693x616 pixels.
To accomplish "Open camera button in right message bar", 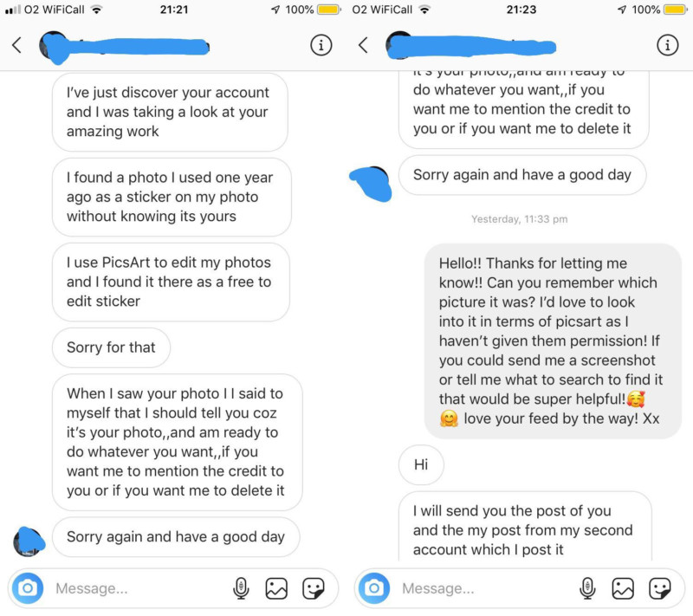I will (x=374, y=588).
